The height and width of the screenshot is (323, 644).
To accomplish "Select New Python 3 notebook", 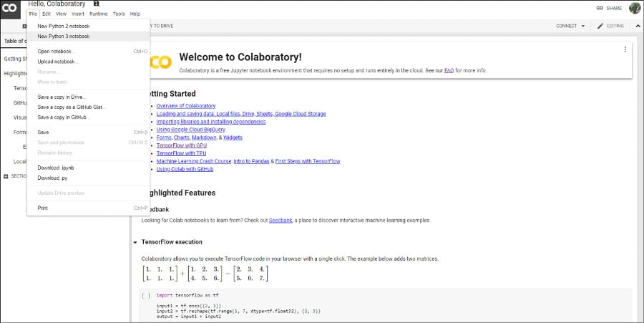I will [64, 36].
